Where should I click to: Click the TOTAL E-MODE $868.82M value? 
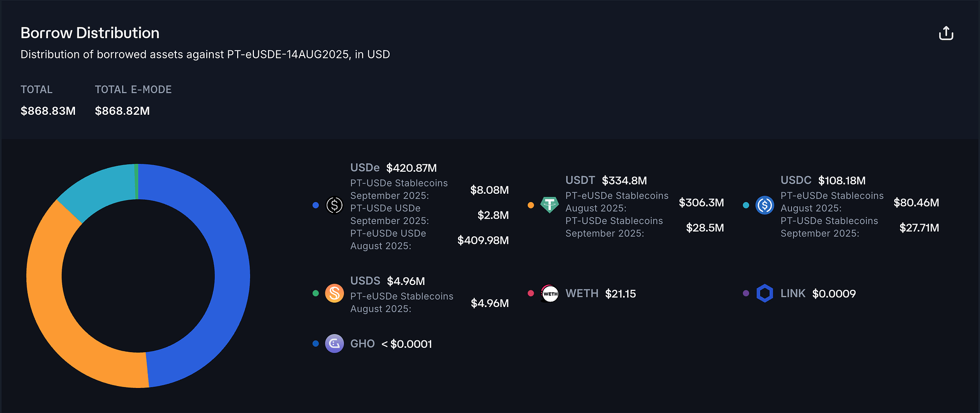coord(122,111)
